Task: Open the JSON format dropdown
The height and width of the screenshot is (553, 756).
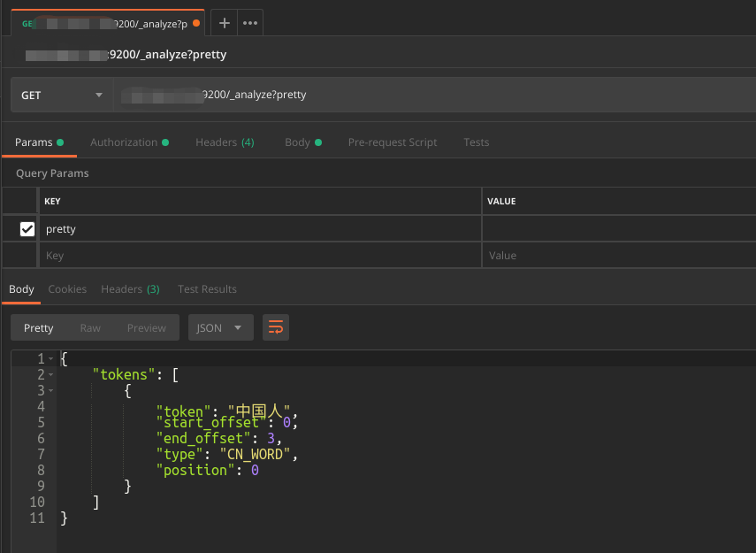Action: 221,327
